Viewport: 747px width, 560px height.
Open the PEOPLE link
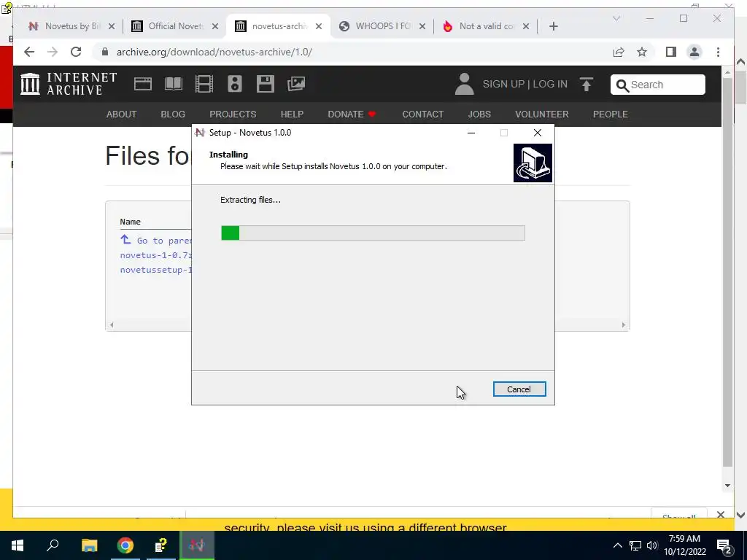611,114
